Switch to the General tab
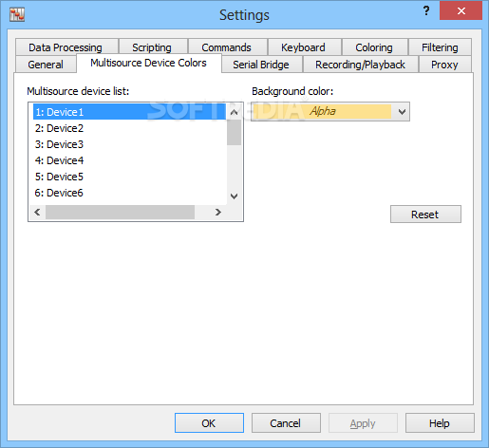The width and height of the screenshot is (489, 448). point(46,65)
